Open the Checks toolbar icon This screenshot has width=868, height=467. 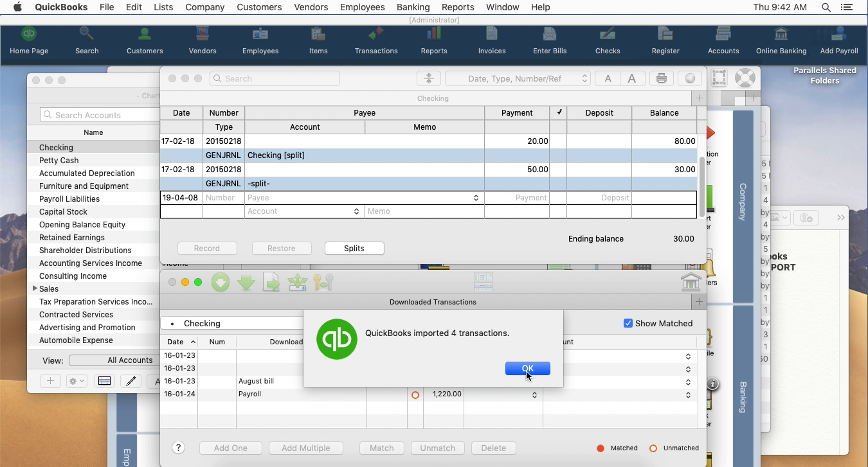608,40
